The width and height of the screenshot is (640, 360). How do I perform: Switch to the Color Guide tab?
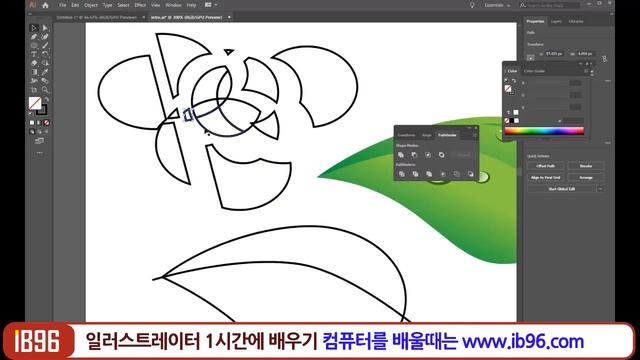(x=534, y=71)
